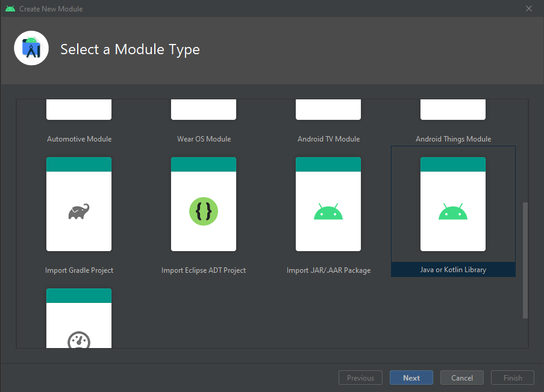Click the Finish button
The image size is (544, 392).
pyautogui.click(x=512, y=378)
